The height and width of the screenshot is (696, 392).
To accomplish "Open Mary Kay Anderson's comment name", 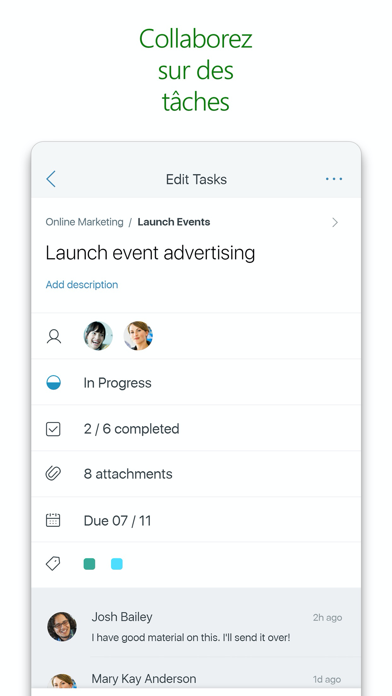I will pos(144,679).
